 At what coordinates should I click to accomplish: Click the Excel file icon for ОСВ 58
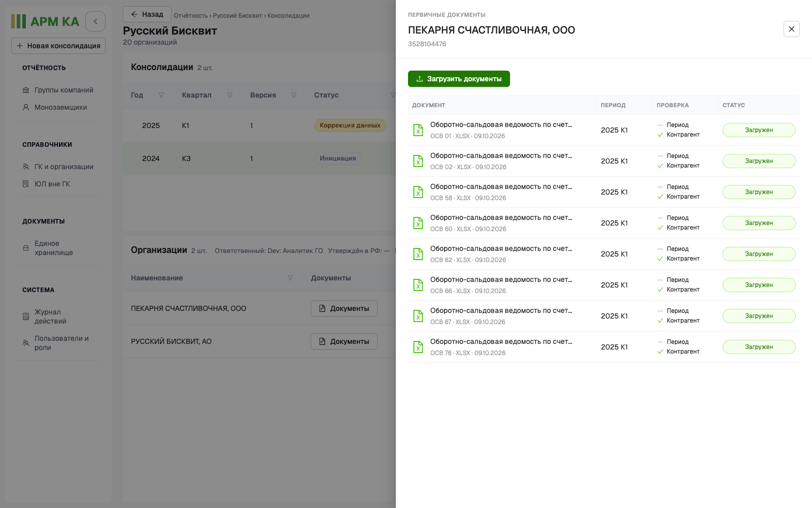point(418,192)
